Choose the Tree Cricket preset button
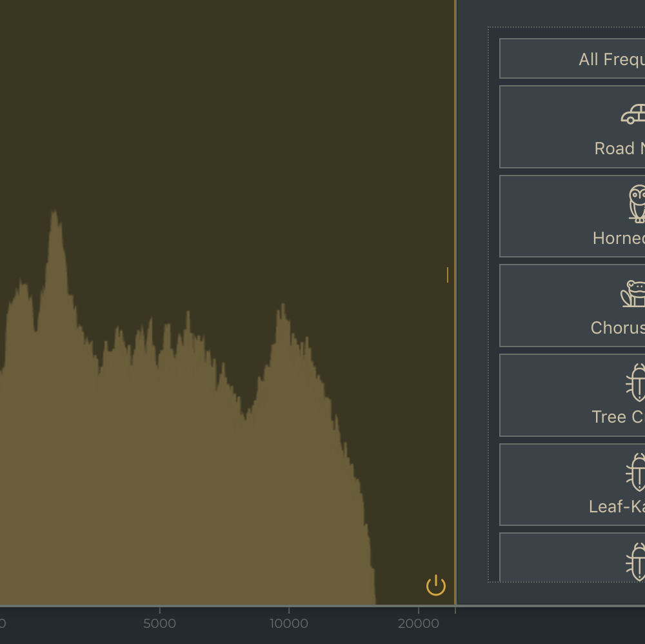Viewport: 645px width, 644px height. (572, 395)
